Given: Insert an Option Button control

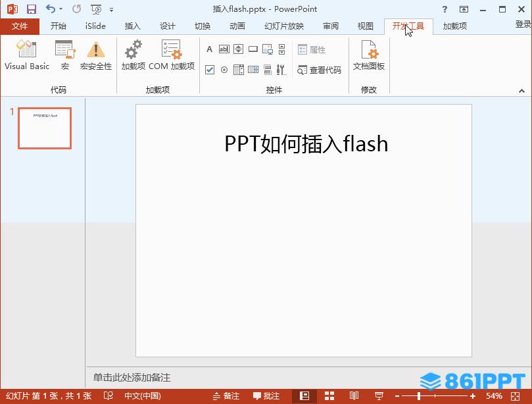Looking at the screenshot, I should click(x=224, y=70).
